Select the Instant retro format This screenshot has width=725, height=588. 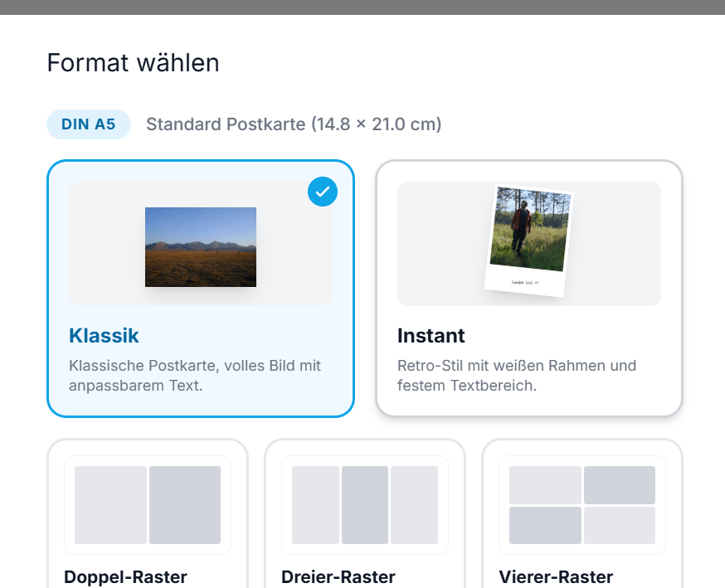[x=528, y=287]
